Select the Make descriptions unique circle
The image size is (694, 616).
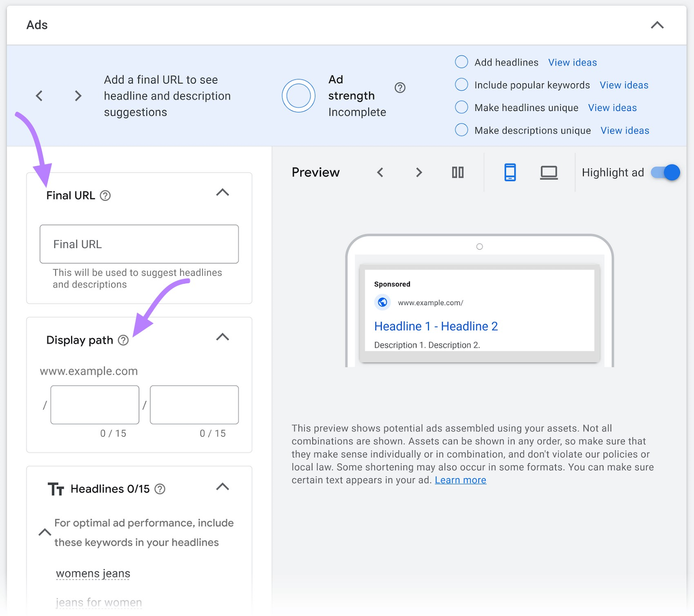[x=462, y=130]
